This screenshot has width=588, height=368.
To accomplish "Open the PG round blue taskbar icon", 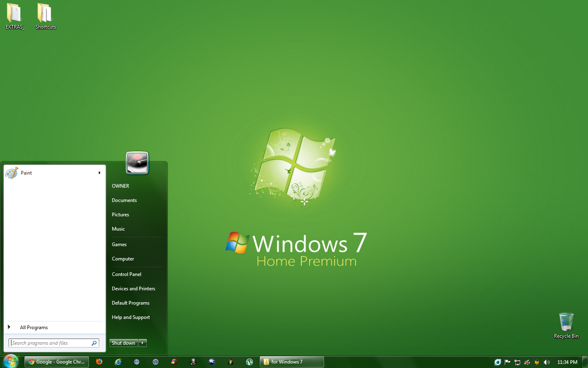I will [212, 362].
